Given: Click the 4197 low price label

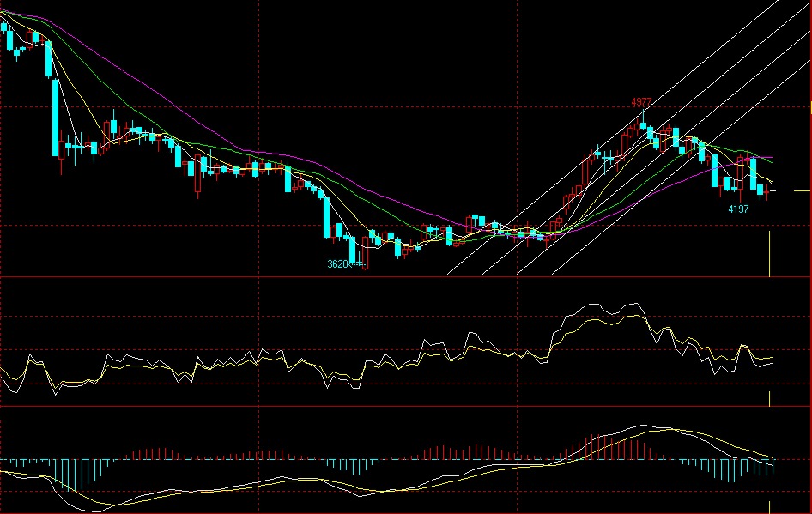Looking at the screenshot, I should pyautogui.click(x=738, y=209).
